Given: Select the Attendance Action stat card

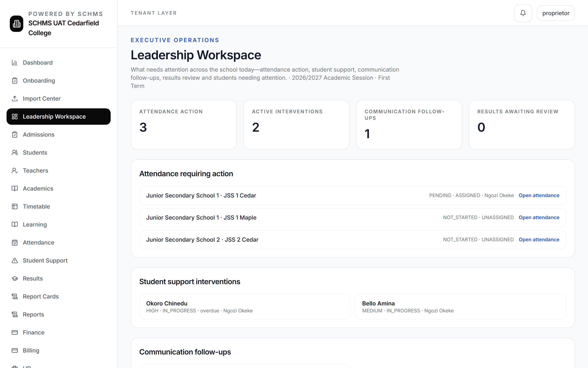Looking at the screenshot, I should (184, 125).
